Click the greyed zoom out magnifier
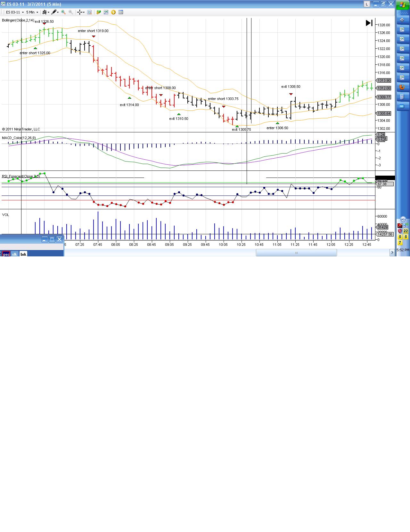Screen dimensions: 410x532 point(71,12)
